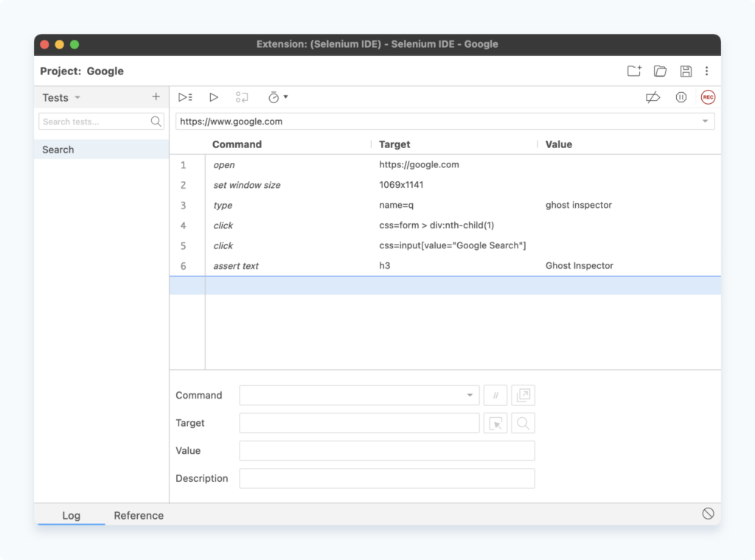Close the window with red button

45,44
